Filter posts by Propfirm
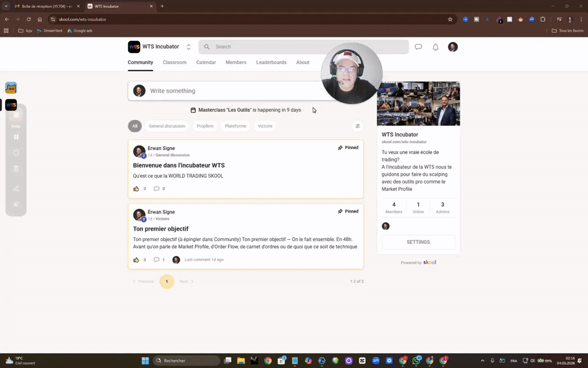 pyautogui.click(x=205, y=126)
